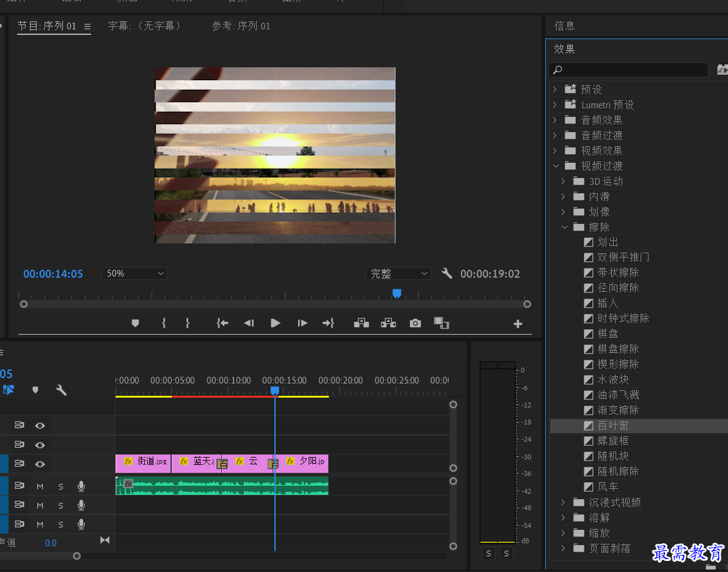The width and height of the screenshot is (728, 572).
Task: Step back one frame
Action: pos(249,323)
